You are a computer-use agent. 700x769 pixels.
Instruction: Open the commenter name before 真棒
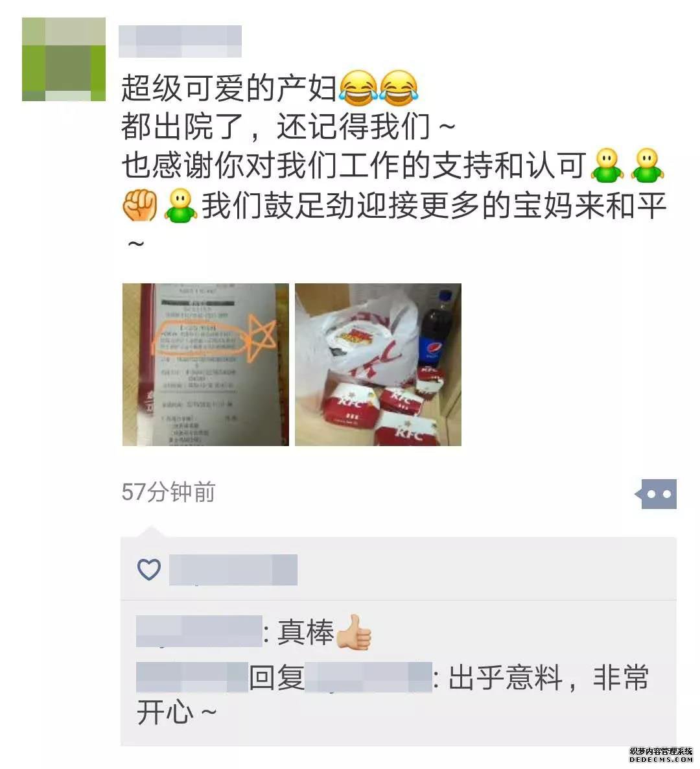tap(199, 632)
